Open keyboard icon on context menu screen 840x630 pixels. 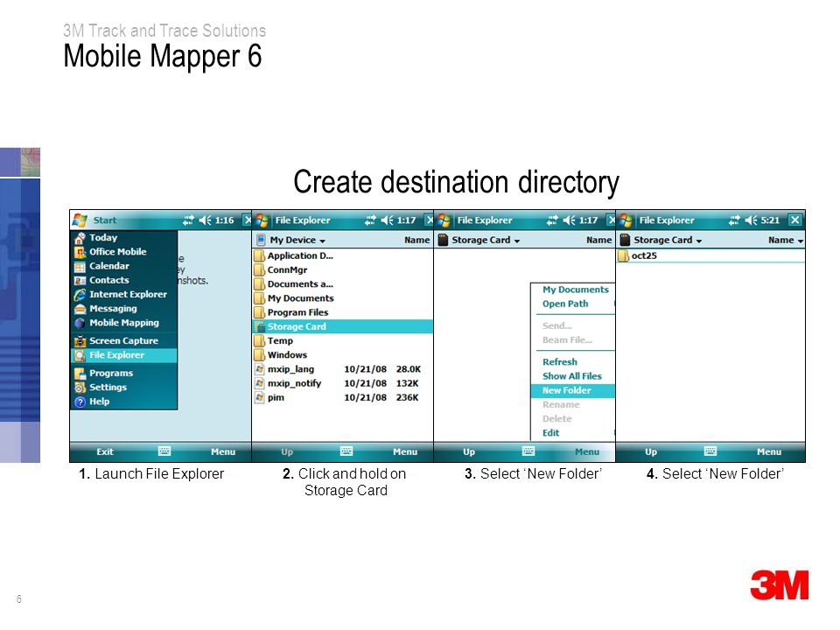528,451
